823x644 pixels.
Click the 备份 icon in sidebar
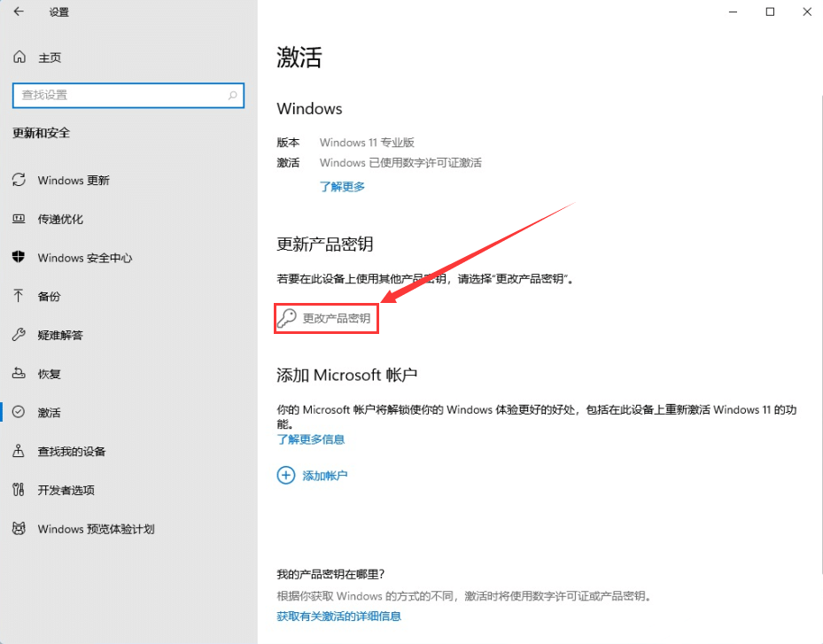point(18,296)
